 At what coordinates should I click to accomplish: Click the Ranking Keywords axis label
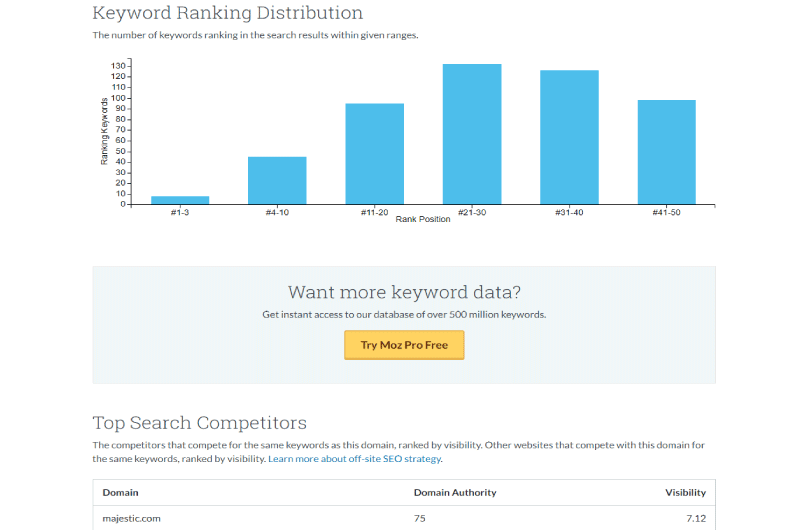pyautogui.click(x=104, y=131)
